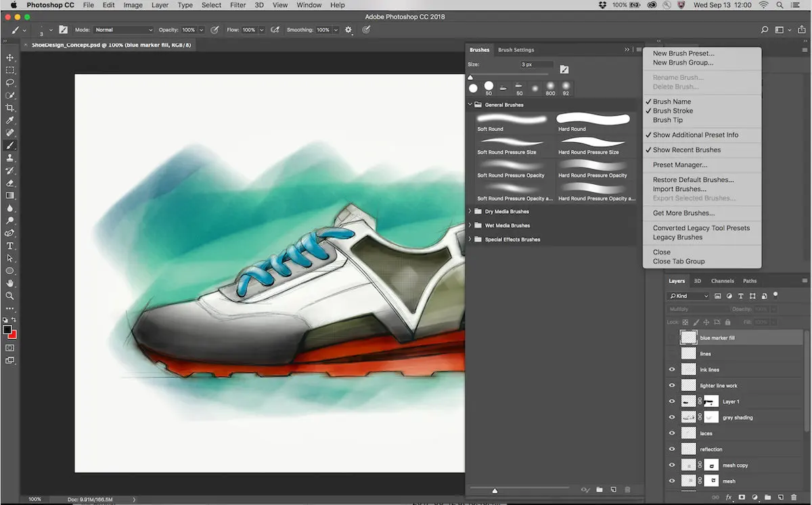This screenshot has height=505, width=812.
Task: Expand the Wet Media Brushes group
Action: [x=470, y=225]
